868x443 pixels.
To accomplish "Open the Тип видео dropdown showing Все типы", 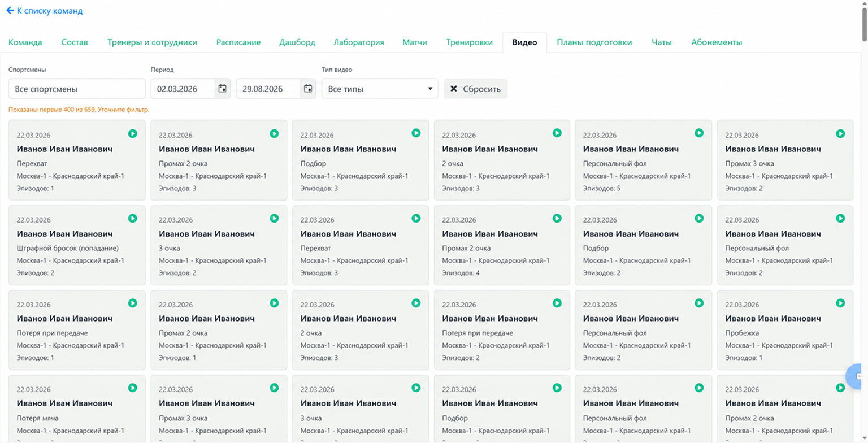I will tap(380, 89).
